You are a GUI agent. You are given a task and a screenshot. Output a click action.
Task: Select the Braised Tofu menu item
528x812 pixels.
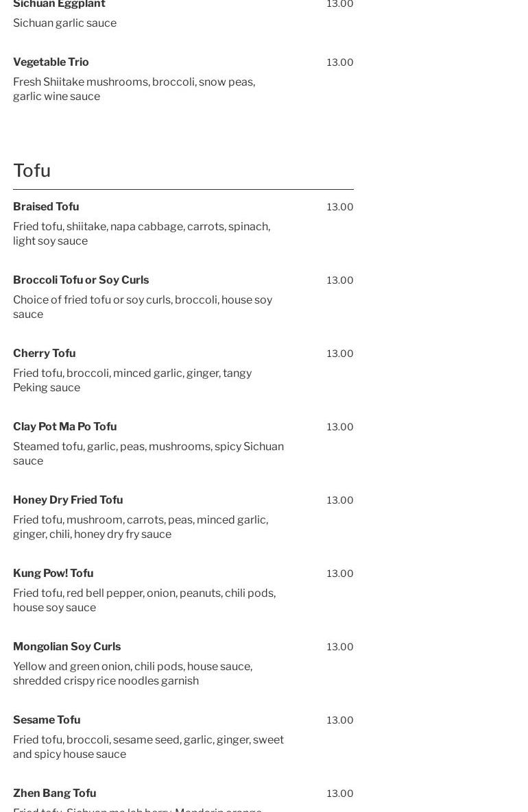46,206
